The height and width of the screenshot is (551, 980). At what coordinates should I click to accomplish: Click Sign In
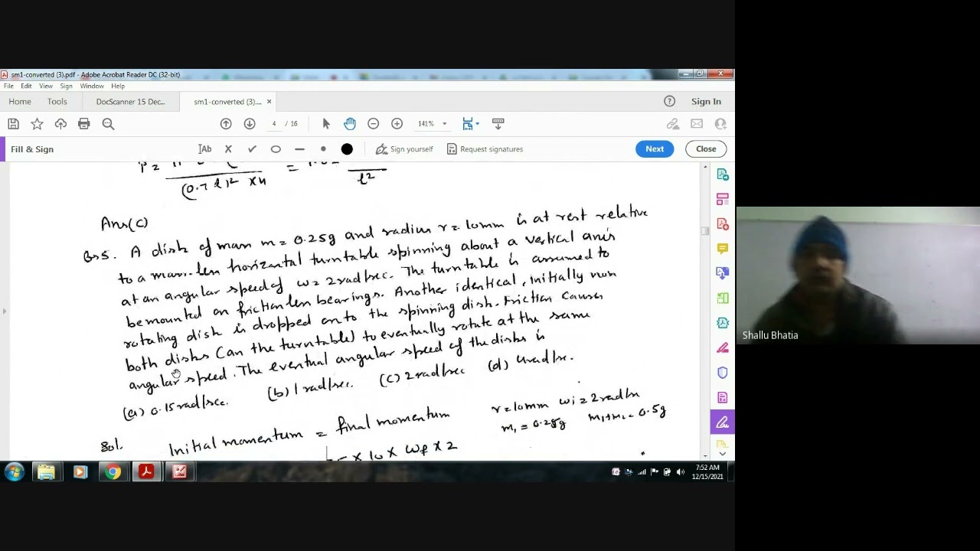[x=706, y=102]
